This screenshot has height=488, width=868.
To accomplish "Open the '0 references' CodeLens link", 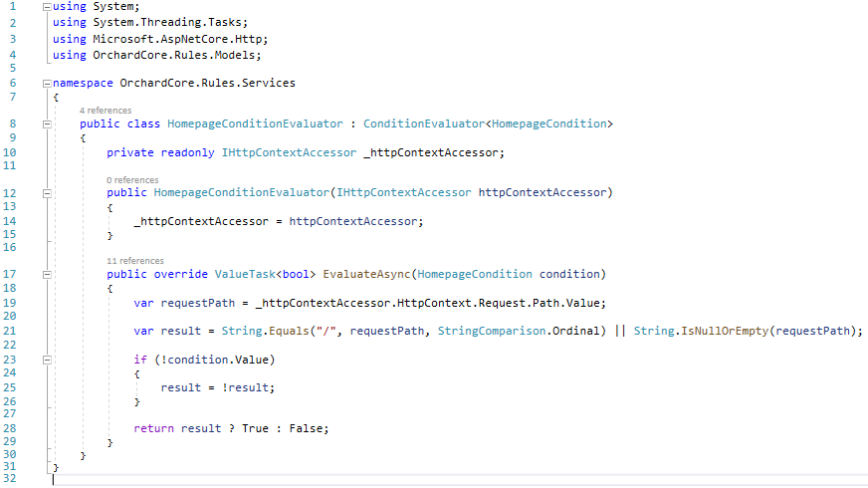I will pyautogui.click(x=132, y=180).
